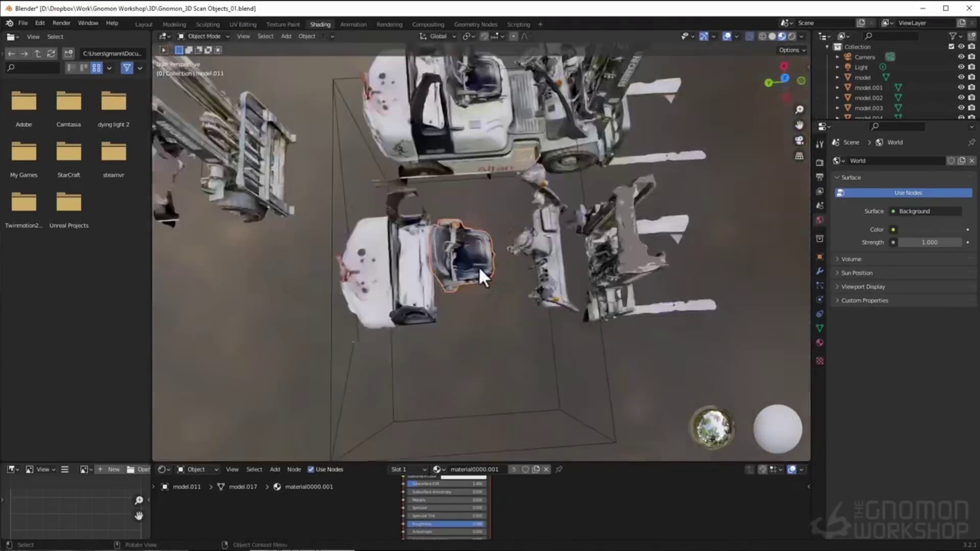
Task: Pin the node editor material
Action: tap(559, 469)
